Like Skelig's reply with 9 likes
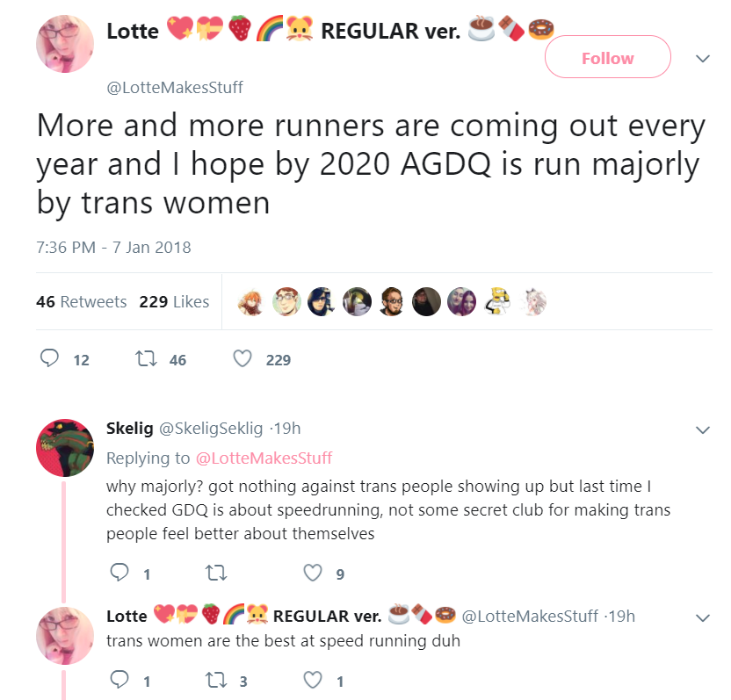731x700 pixels. pyautogui.click(x=313, y=574)
